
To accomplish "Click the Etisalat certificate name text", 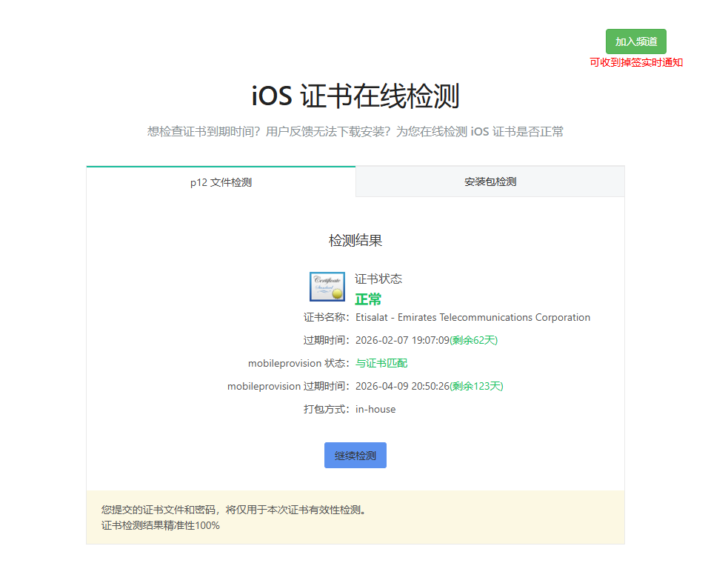I will point(472,317).
